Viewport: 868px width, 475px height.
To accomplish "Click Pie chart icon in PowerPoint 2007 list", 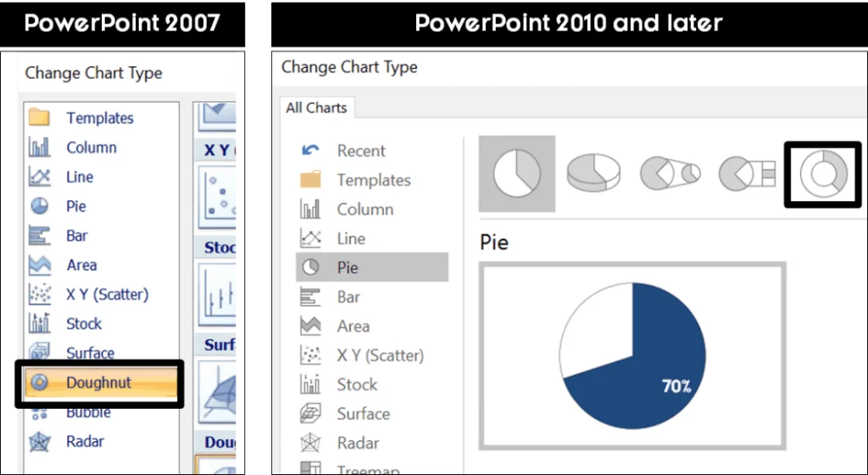I will coord(39,206).
